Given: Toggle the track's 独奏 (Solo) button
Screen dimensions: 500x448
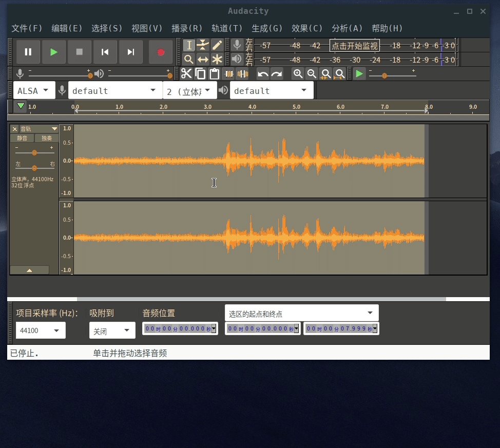Looking at the screenshot, I should (x=47, y=138).
